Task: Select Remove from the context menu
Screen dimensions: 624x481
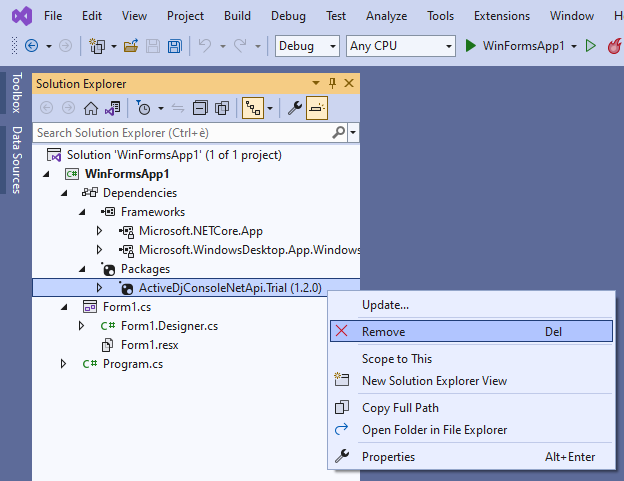Action: click(383, 332)
